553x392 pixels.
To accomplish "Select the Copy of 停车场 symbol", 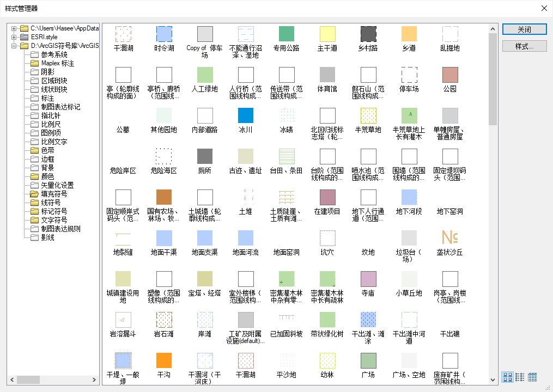I will (x=205, y=34).
